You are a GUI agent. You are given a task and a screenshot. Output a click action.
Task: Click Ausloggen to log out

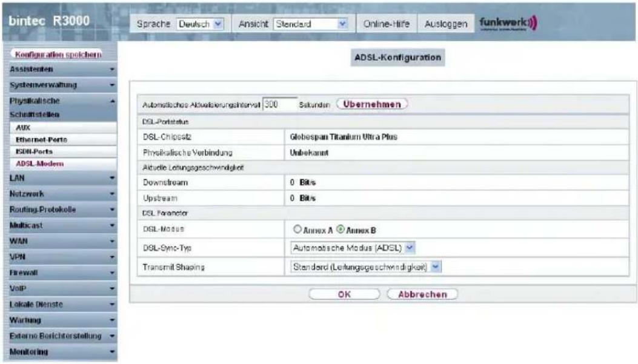446,24
